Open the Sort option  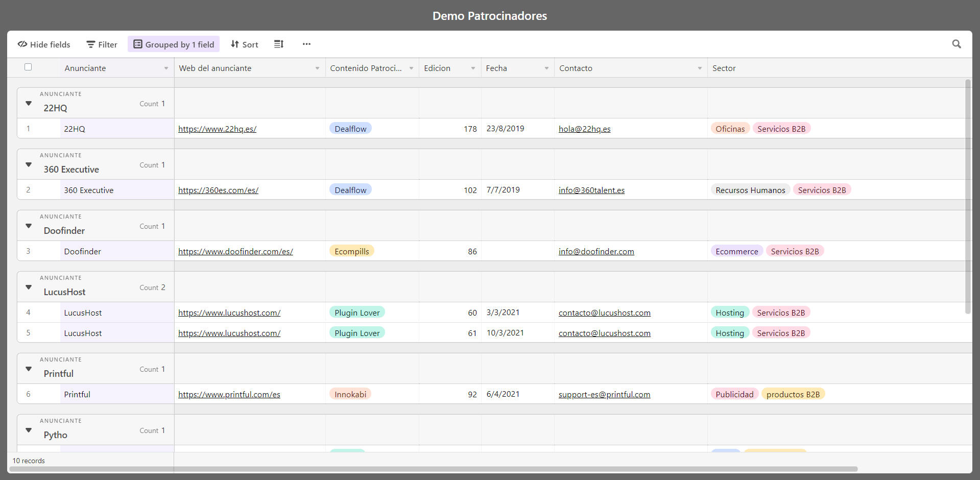coord(244,44)
